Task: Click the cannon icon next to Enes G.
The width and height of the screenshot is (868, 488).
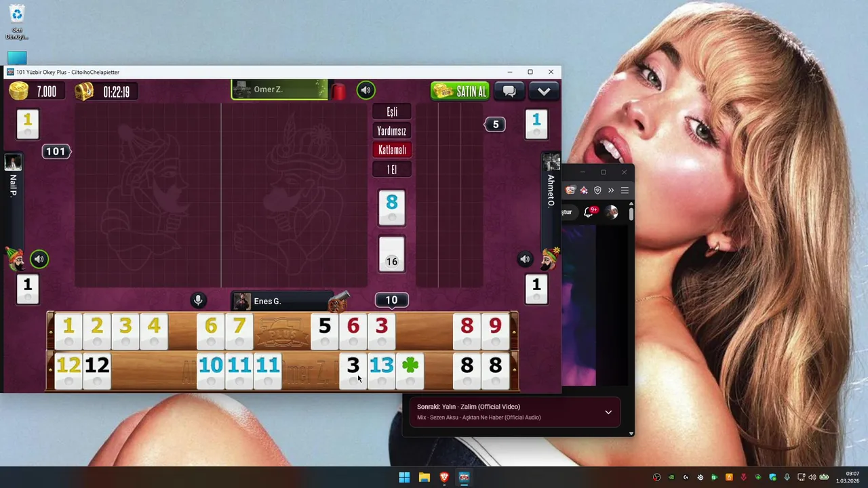Action: point(338,301)
